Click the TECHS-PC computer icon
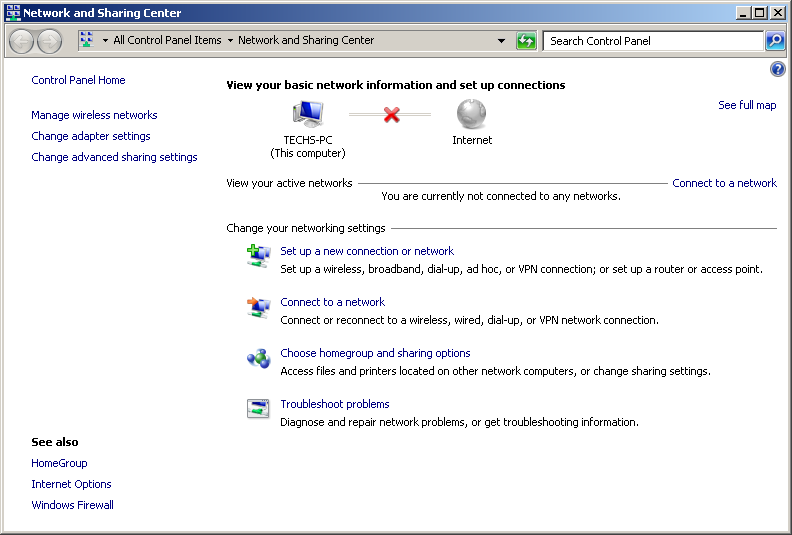 [308, 114]
